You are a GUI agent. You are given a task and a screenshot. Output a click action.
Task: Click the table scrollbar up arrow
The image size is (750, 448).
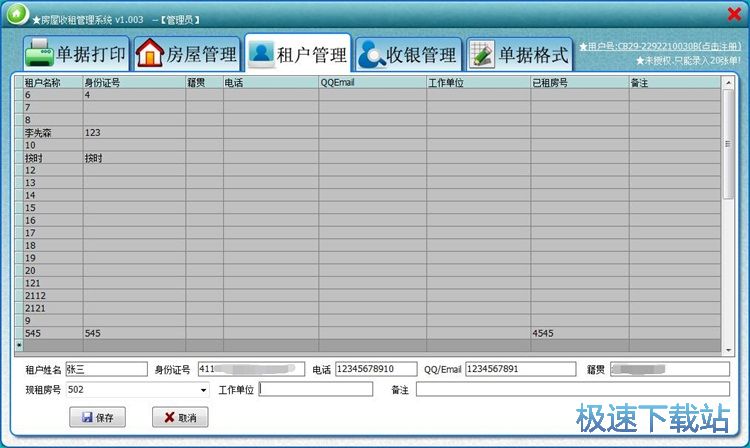click(728, 83)
